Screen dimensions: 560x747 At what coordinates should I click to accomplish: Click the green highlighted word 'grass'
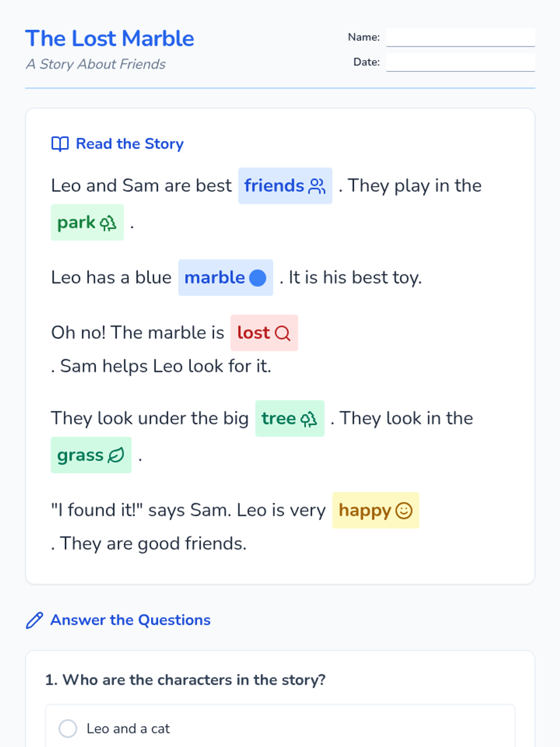[x=80, y=455]
